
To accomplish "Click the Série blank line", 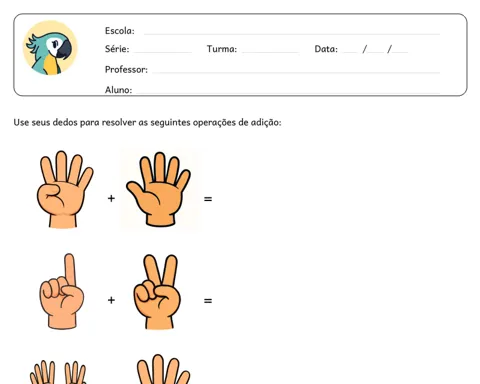I will point(162,52).
